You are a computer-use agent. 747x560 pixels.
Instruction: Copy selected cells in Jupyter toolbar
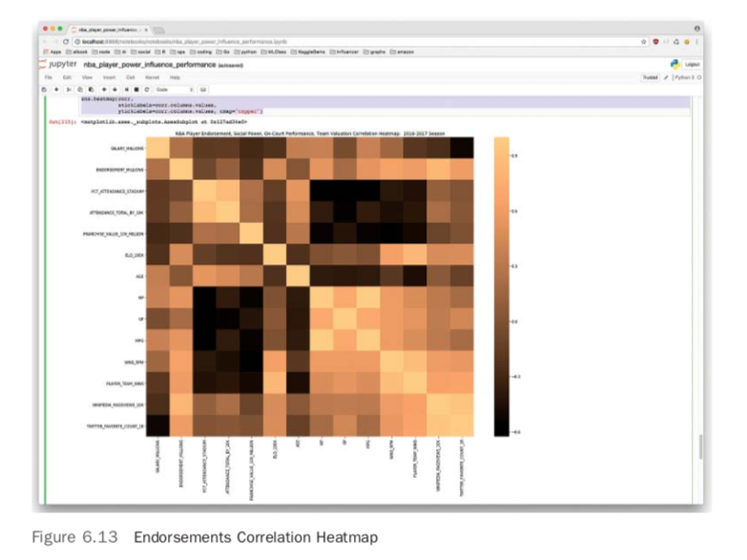[80, 90]
